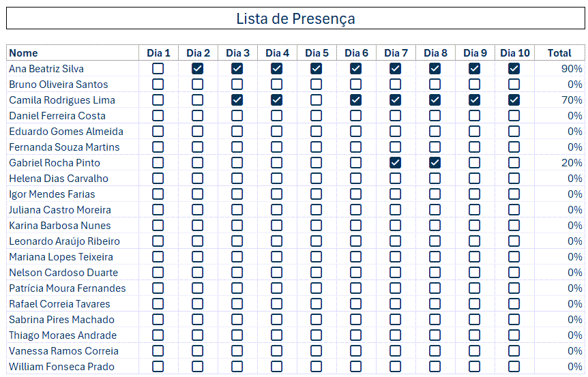Select the Total column header cell
588x377 pixels.
click(559, 52)
